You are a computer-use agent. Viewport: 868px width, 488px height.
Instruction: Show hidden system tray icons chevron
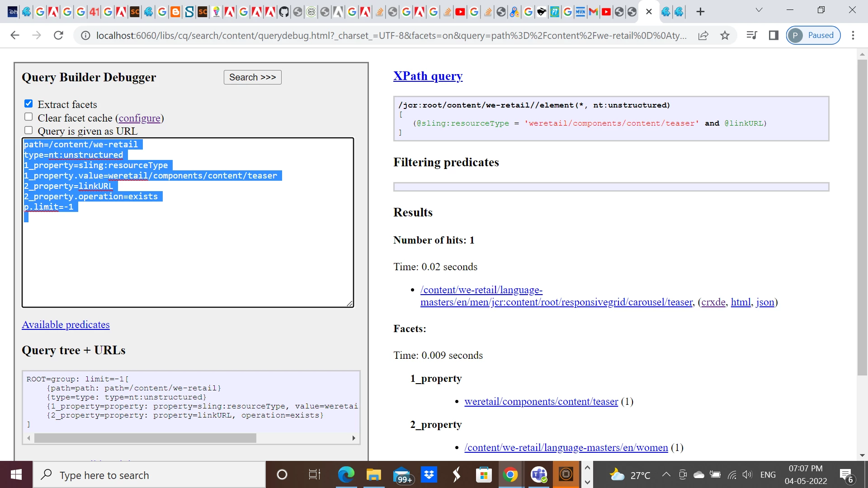click(x=666, y=474)
